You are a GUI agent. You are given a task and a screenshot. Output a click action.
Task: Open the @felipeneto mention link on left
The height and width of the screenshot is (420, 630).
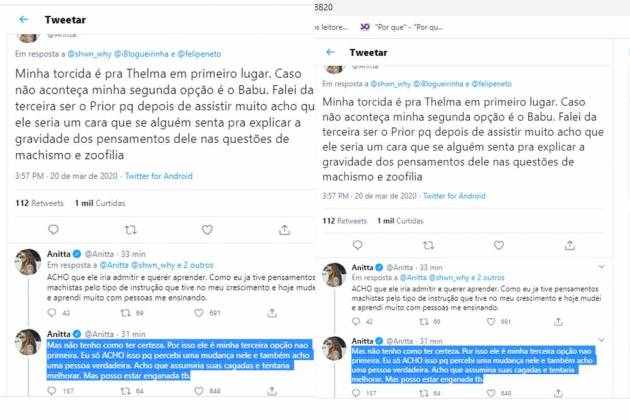(199, 53)
